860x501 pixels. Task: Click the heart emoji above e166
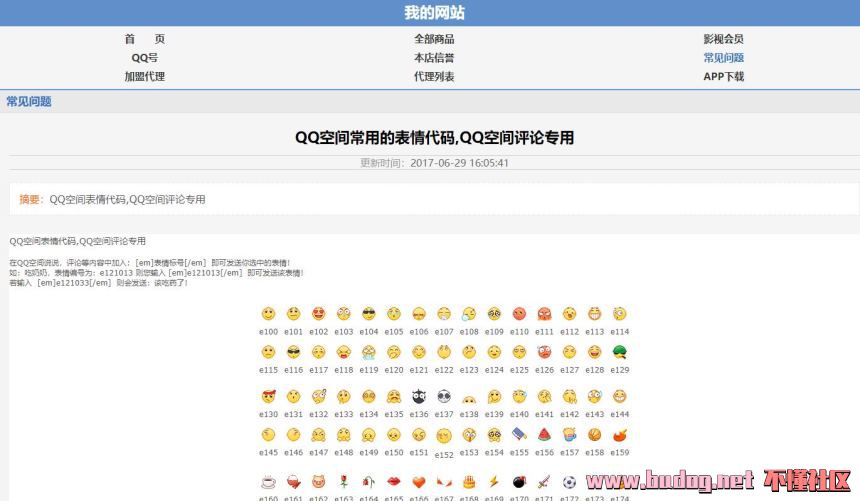click(419, 482)
